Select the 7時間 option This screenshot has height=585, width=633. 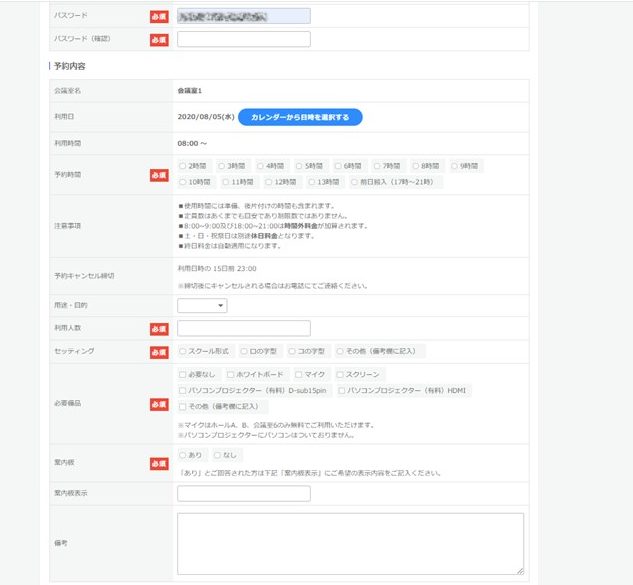[377, 166]
